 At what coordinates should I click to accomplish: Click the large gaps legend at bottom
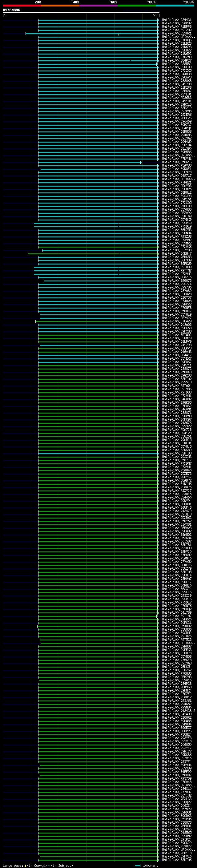(x=38, y=866)
